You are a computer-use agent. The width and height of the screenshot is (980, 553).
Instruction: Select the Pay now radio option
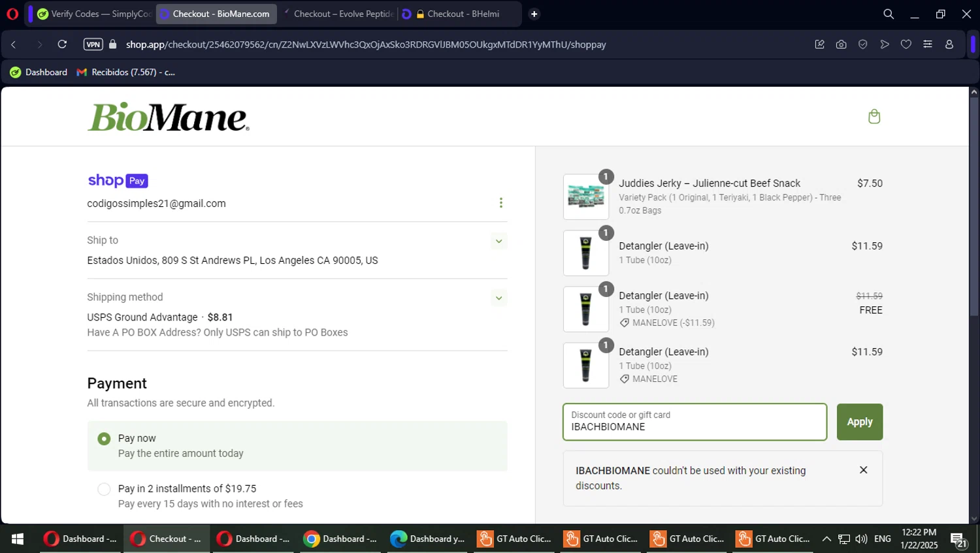click(104, 439)
